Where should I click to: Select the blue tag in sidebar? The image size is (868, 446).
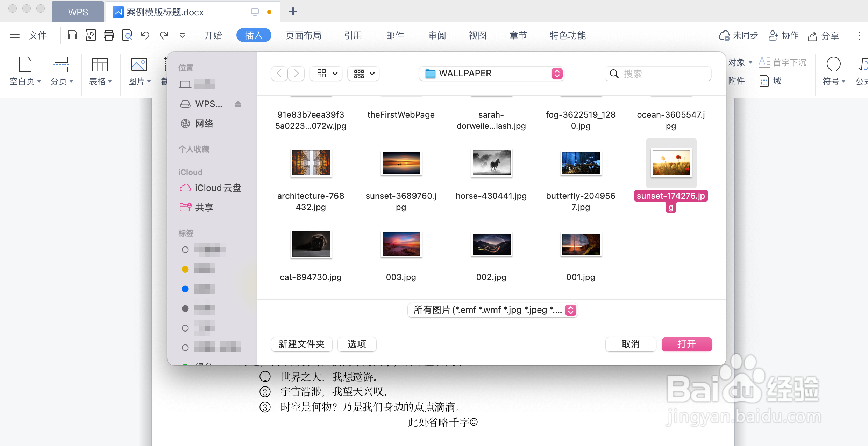point(185,289)
